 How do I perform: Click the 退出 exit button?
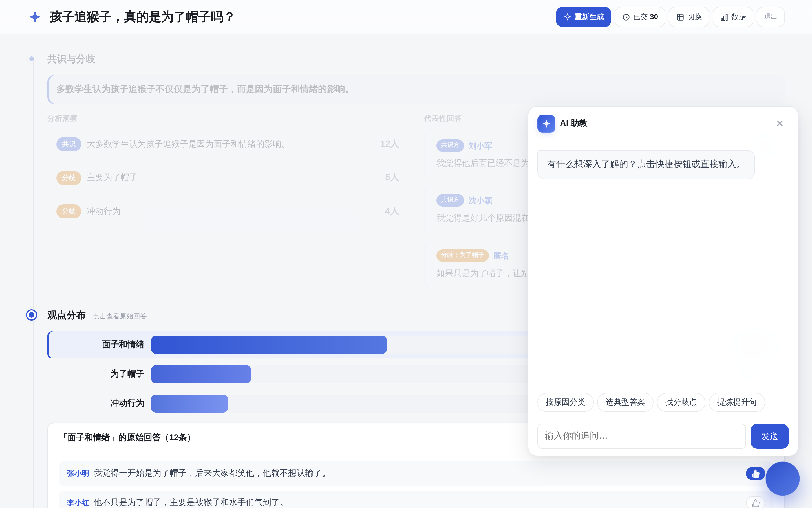[x=770, y=17]
